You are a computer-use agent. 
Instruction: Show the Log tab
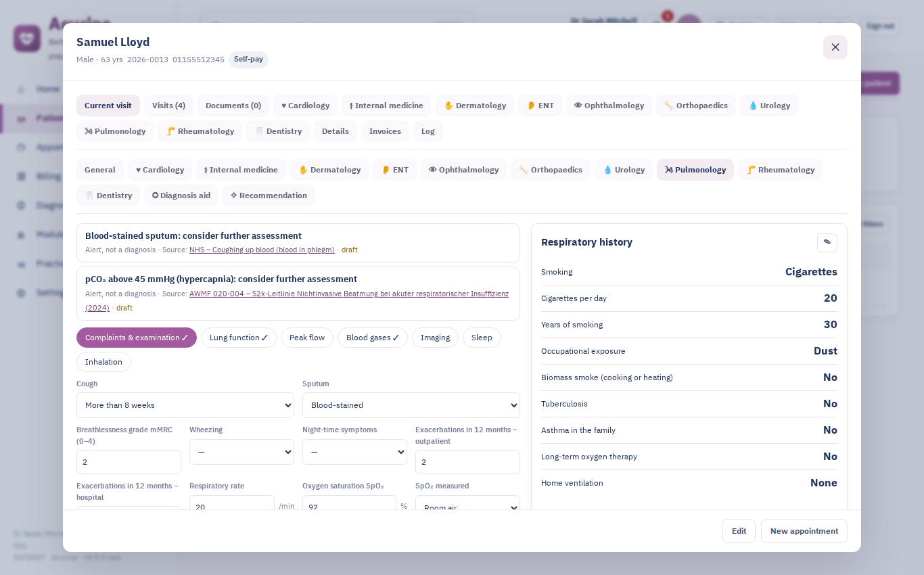coord(428,131)
